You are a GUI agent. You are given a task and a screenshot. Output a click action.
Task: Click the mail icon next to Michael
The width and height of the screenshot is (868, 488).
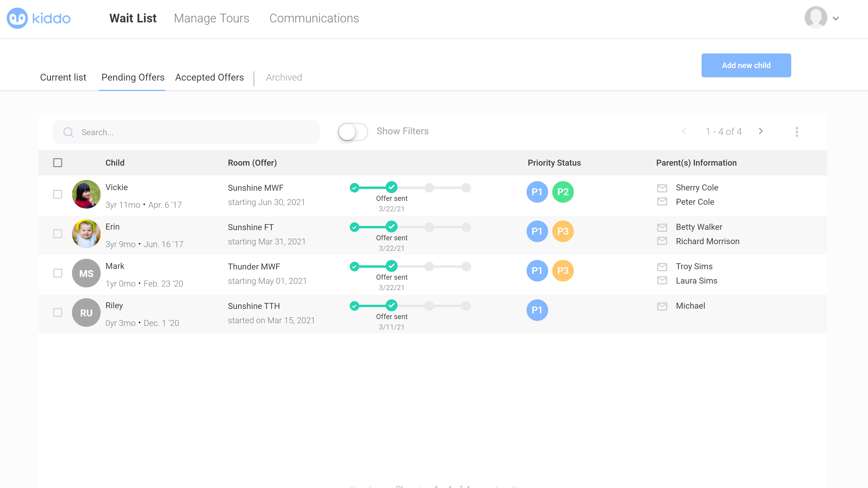[662, 306]
